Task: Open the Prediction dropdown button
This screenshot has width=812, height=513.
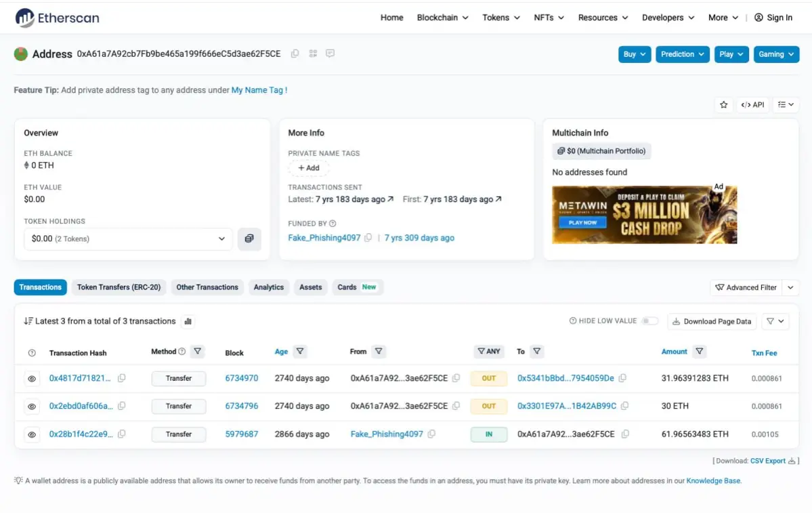Action: point(682,54)
